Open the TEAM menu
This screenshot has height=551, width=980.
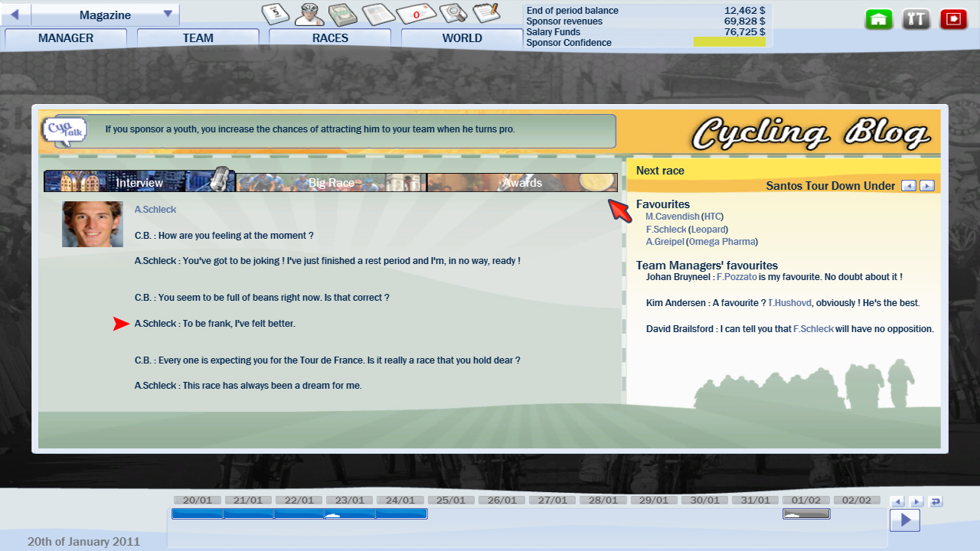(198, 38)
